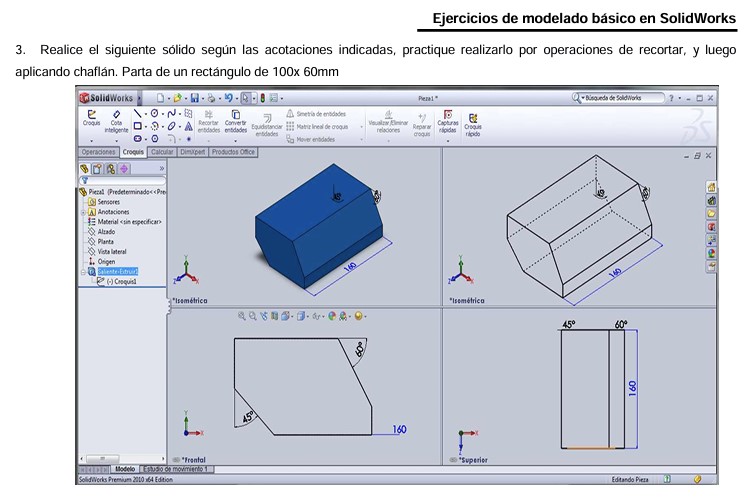
Task: Click the Capturas rápidas icon
Action: [x=448, y=115]
